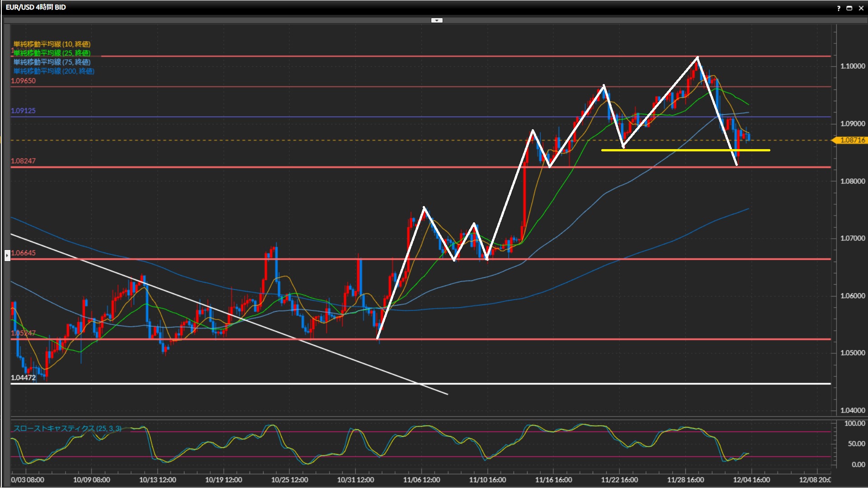
Task: Select the SMA (200, 終値) indicator label
Action: [54, 71]
